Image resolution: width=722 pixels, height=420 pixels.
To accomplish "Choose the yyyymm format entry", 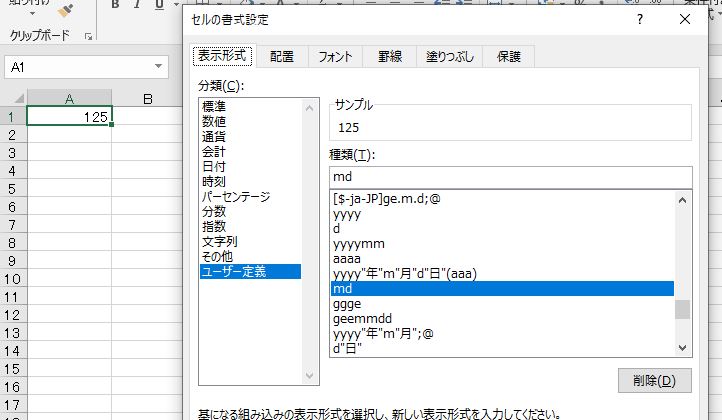I will (x=502, y=244).
